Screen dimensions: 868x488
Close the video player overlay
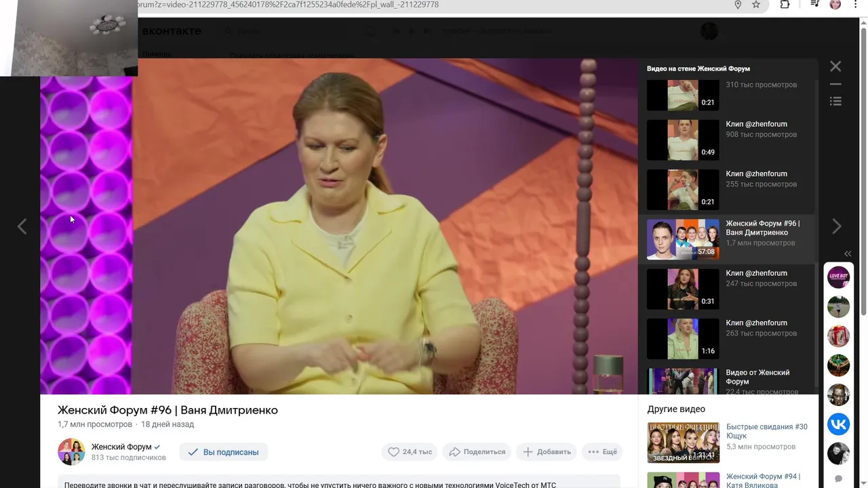(x=835, y=66)
